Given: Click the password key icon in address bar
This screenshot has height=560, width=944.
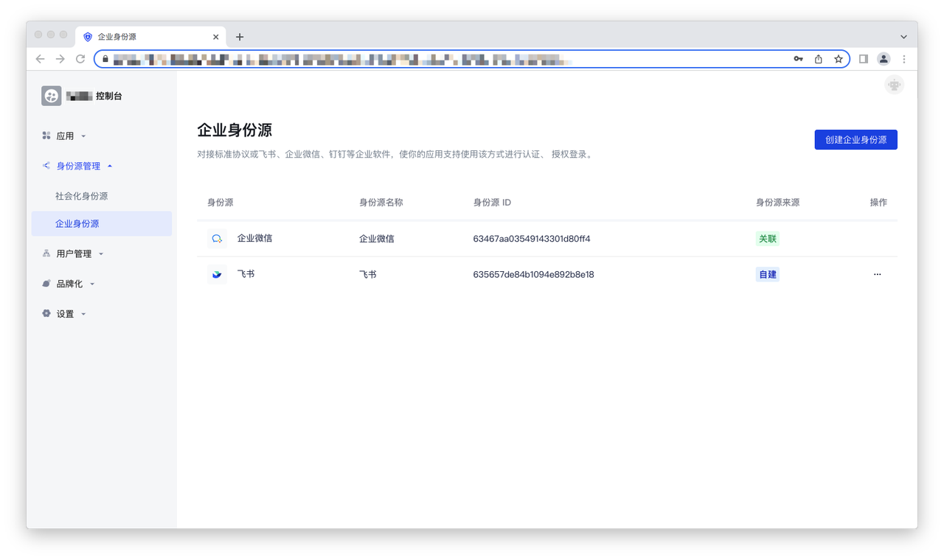Looking at the screenshot, I should (798, 59).
